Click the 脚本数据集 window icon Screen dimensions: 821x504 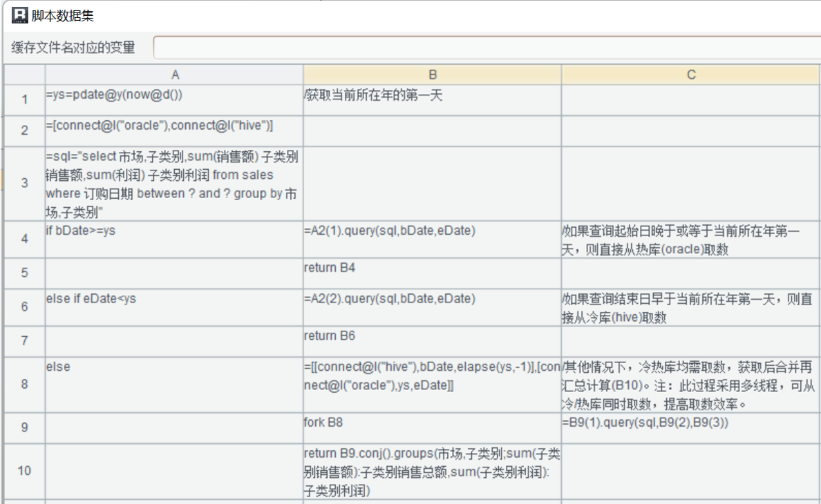(x=19, y=15)
